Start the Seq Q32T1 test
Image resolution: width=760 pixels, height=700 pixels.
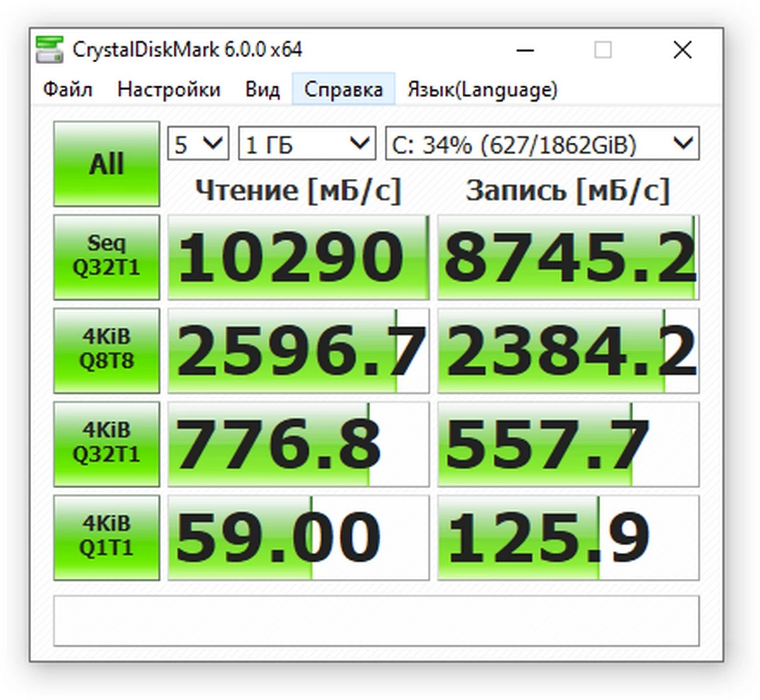tap(107, 257)
